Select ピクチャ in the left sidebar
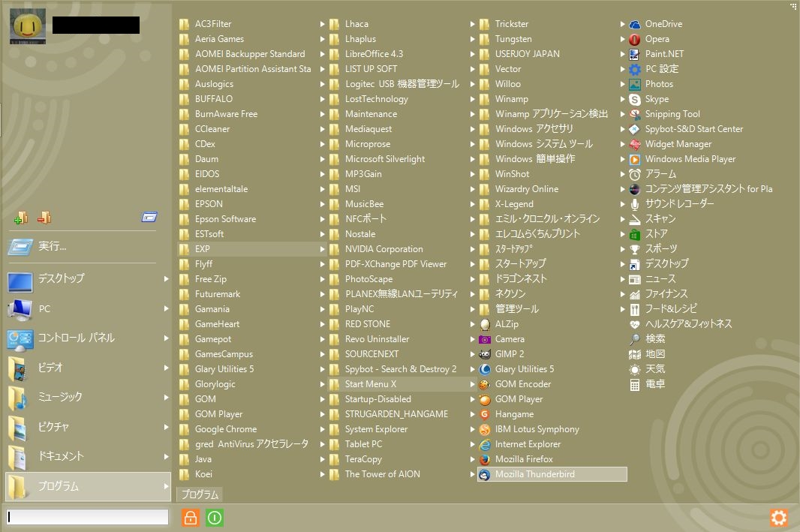The height and width of the screenshot is (532, 800). tap(88, 427)
